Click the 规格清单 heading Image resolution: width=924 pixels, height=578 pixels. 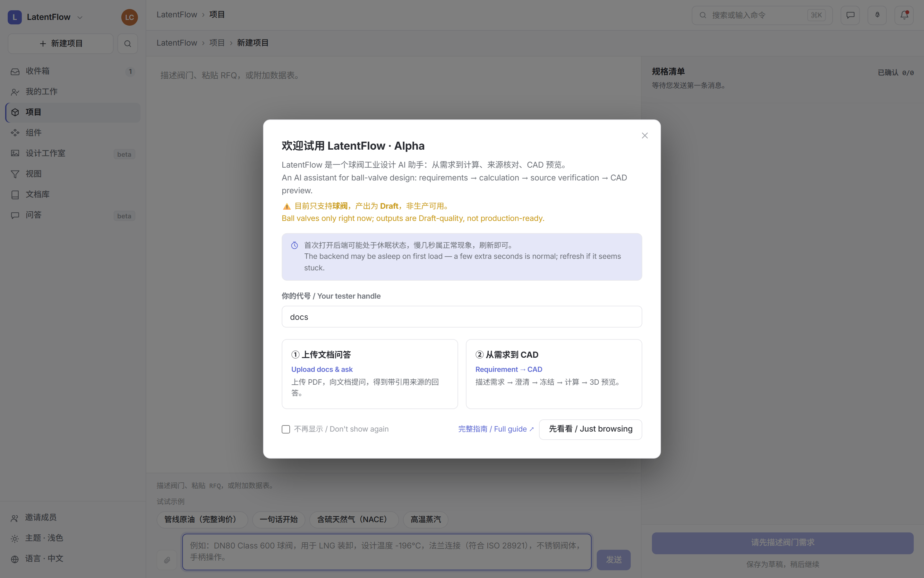[668, 72]
